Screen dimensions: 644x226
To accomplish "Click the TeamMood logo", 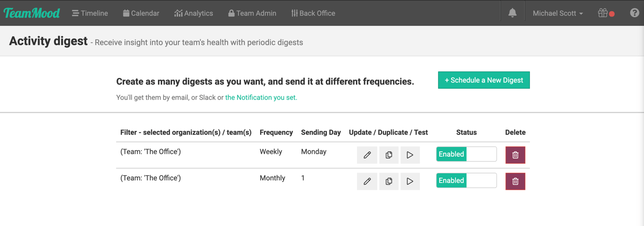I will 32,13.
